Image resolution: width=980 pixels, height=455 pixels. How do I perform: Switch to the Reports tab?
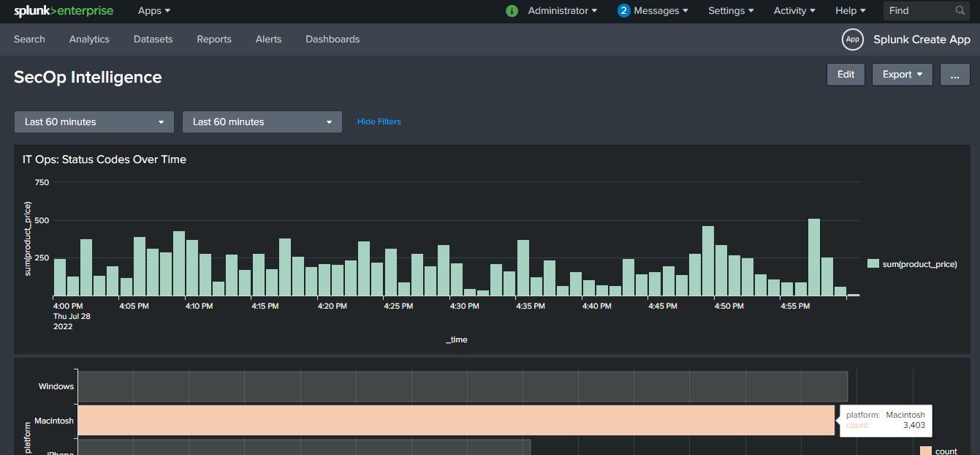[214, 40]
